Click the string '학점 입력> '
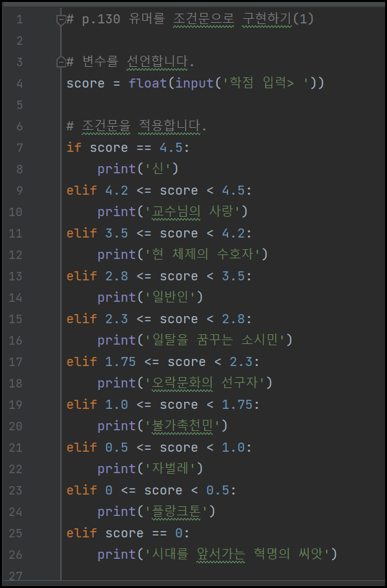Image resolution: width=387 pixels, height=588 pixels. click(x=266, y=83)
